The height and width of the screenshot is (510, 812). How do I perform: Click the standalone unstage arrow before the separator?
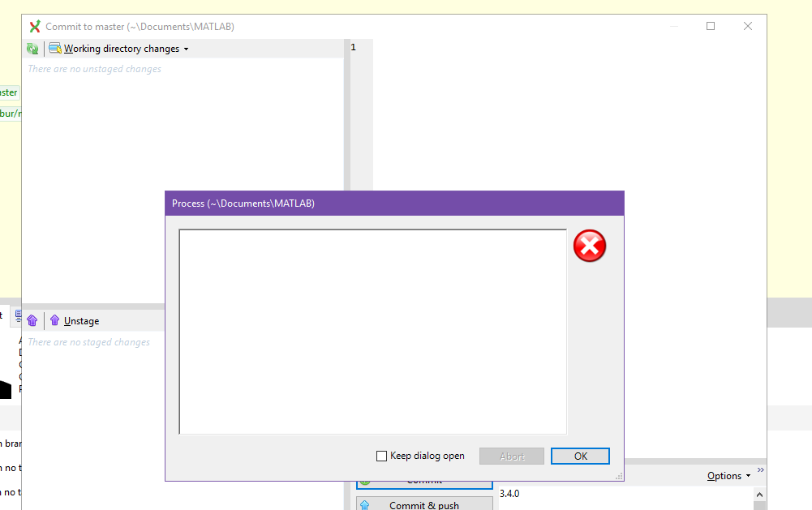(32, 320)
